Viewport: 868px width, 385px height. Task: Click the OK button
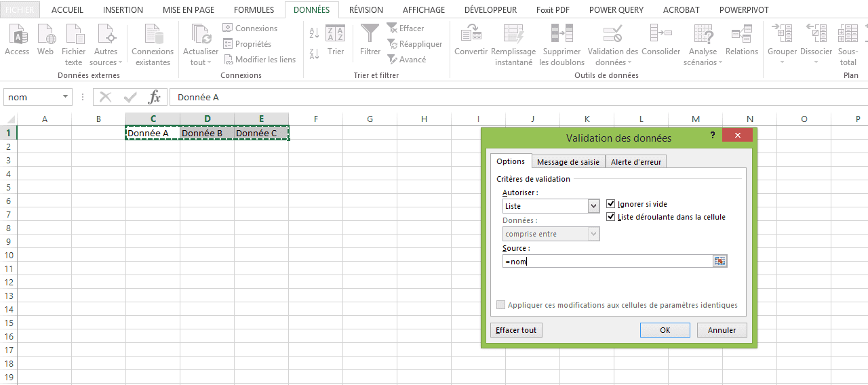point(665,330)
